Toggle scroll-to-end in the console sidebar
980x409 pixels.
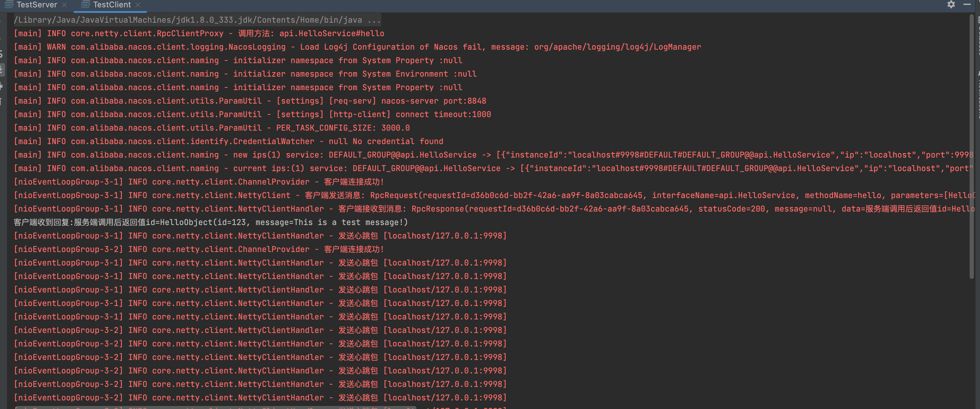tap(2, 70)
